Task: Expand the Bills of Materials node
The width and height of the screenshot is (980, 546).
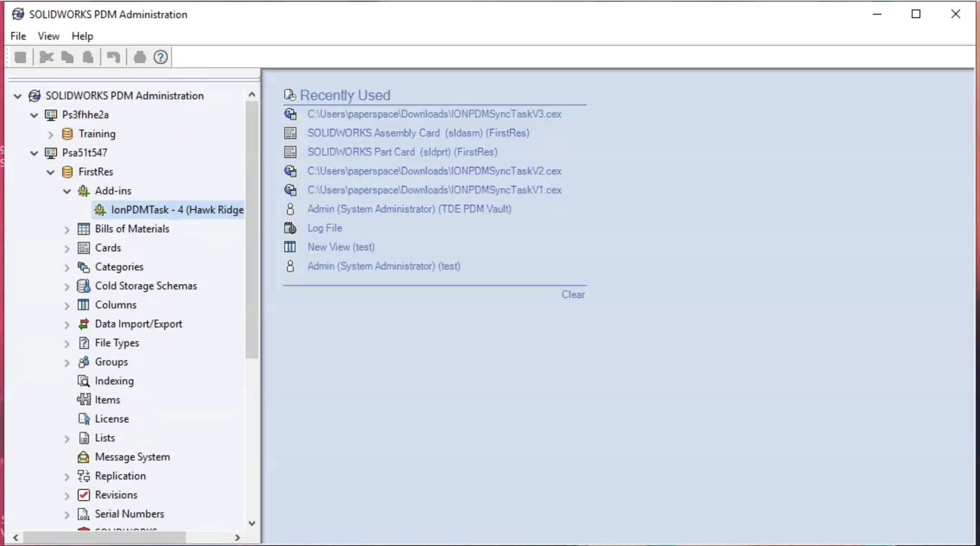Action: pos(67,230)
